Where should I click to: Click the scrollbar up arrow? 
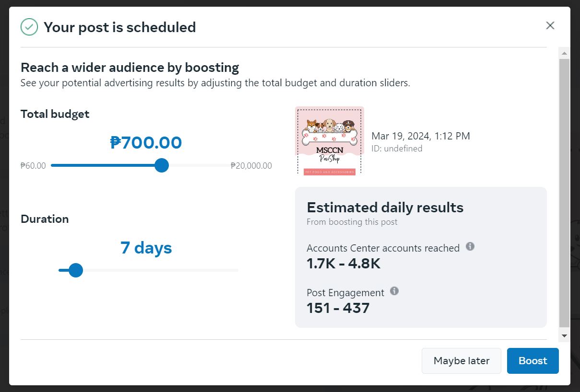[x=565, y=53]
